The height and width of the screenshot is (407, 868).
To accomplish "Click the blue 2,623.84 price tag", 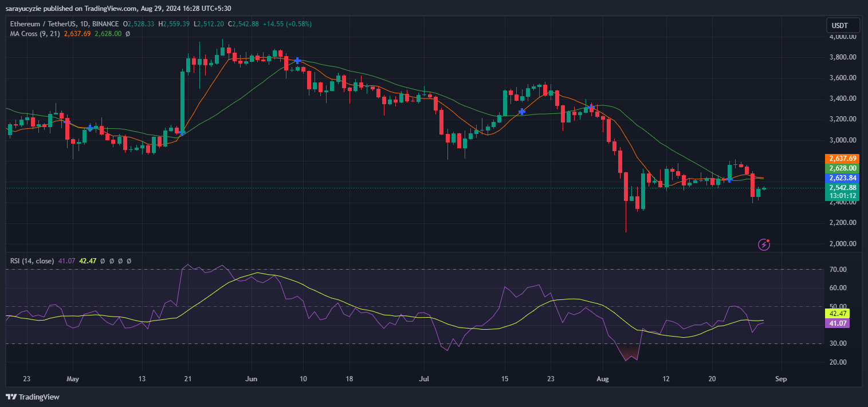I will click(x=842, y=178).
